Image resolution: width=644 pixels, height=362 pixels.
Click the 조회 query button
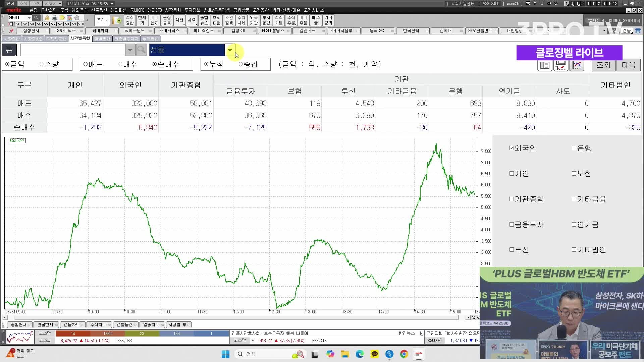603,65
